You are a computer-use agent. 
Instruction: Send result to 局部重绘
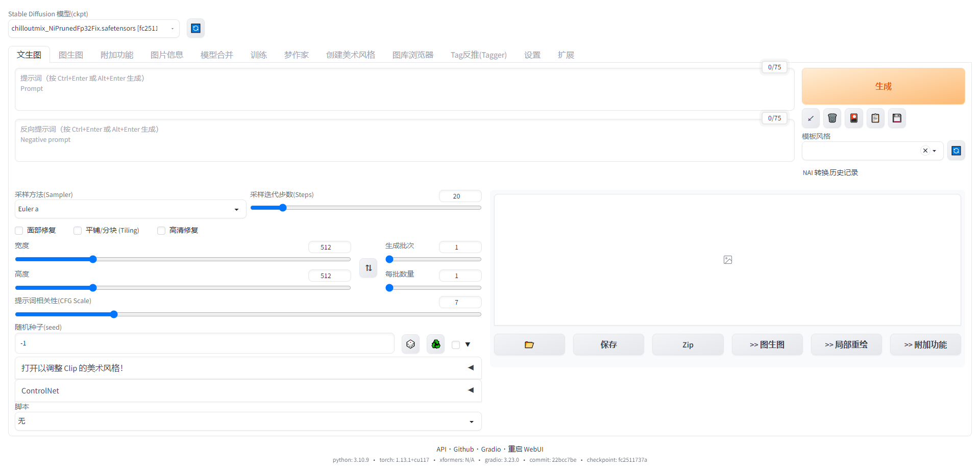pyautogui.click(x=846, y=345)
